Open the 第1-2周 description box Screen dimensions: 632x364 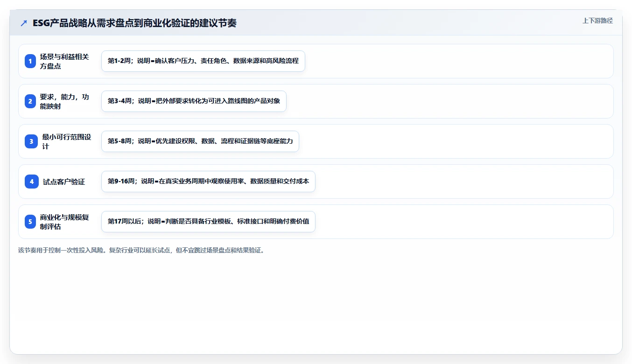pyautogui.click(x=203, y=61)
